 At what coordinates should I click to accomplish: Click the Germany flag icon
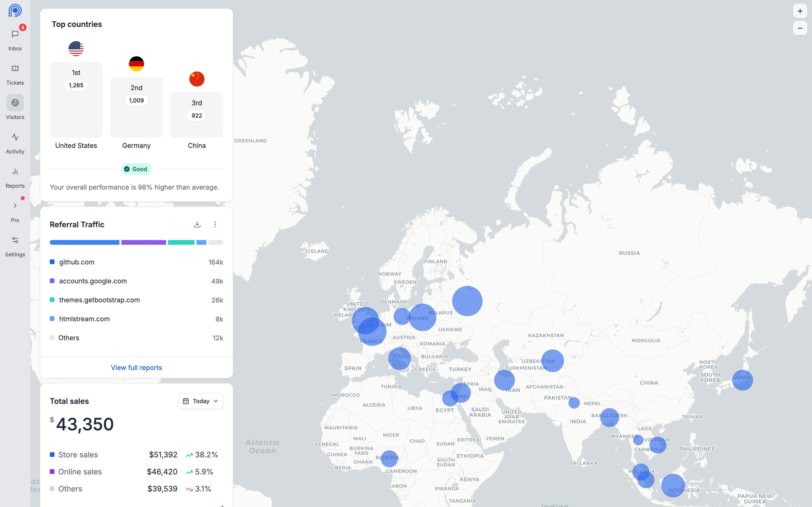136,64
